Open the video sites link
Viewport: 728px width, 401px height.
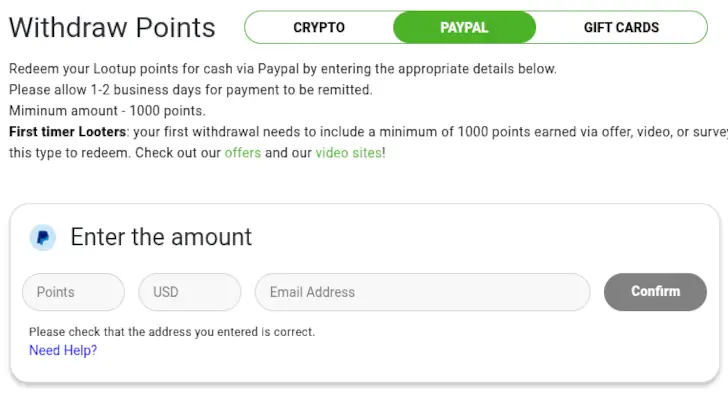pos(347,153)
